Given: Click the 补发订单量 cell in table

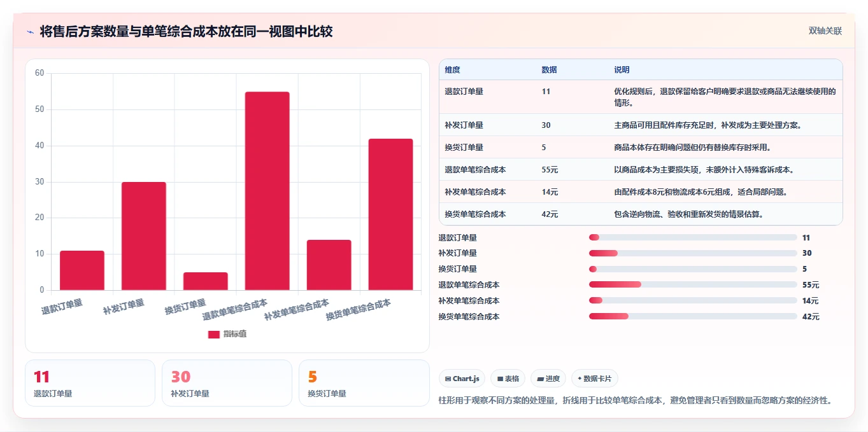Looking at the screenshot, I should click(464, 125).
